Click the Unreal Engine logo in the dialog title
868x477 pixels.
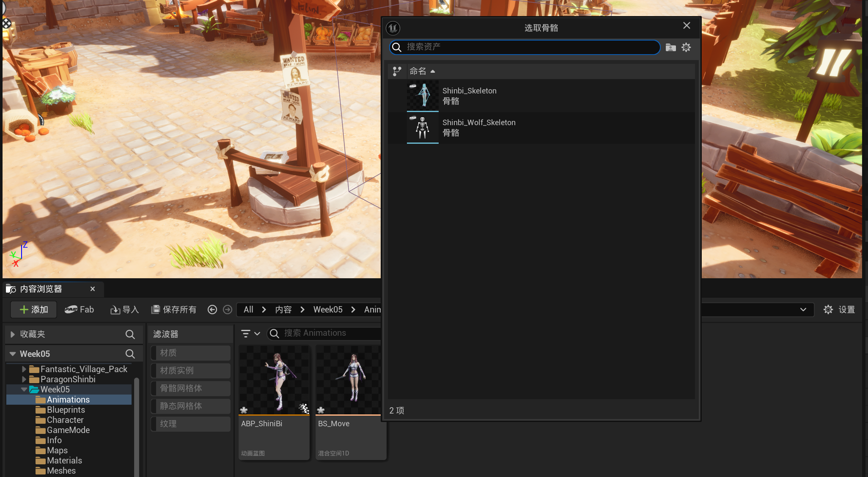393,28
